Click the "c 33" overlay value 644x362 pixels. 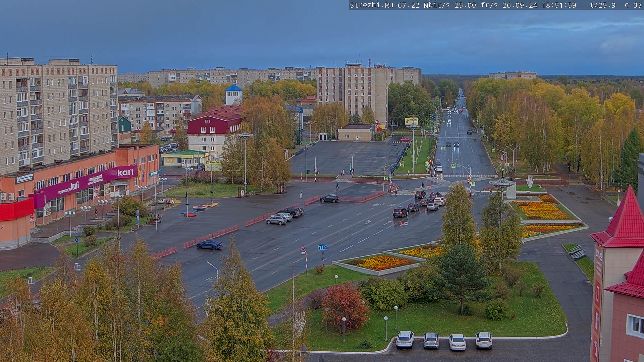coord(633,5)
